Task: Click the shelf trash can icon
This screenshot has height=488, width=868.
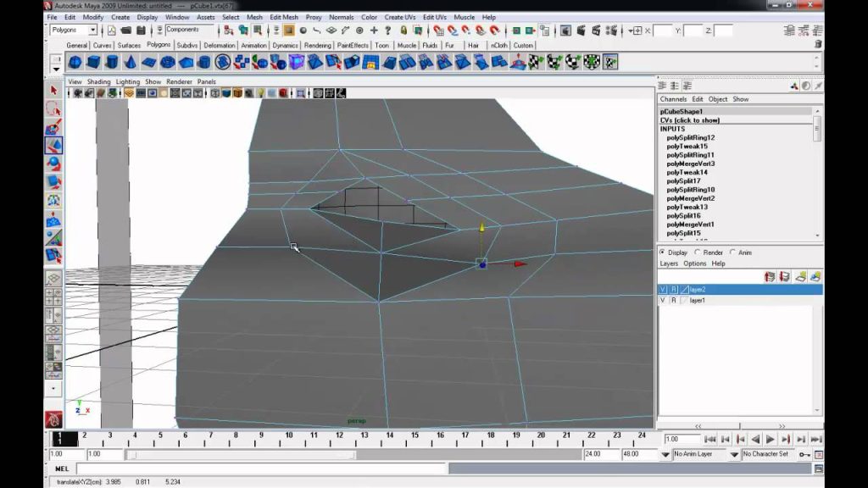Action: (818, 44)
